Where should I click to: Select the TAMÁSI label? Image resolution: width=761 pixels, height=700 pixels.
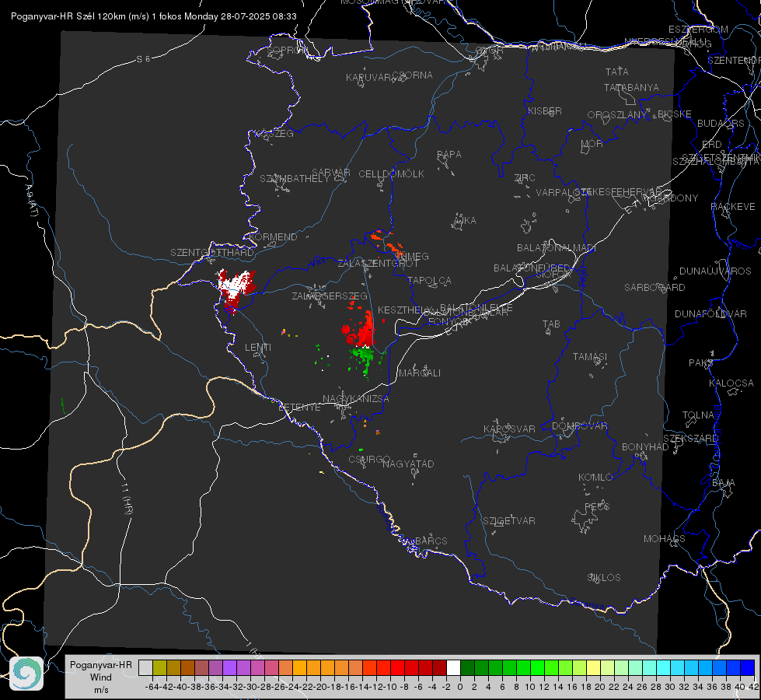pyautogui.click(x=590, y=357)
